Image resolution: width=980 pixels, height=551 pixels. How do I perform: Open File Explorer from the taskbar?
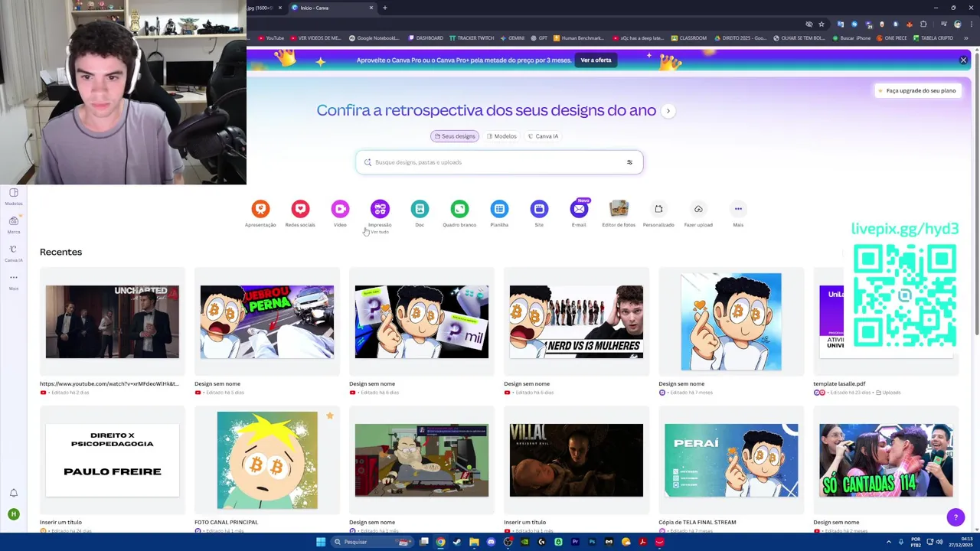(x=474, y=542)
